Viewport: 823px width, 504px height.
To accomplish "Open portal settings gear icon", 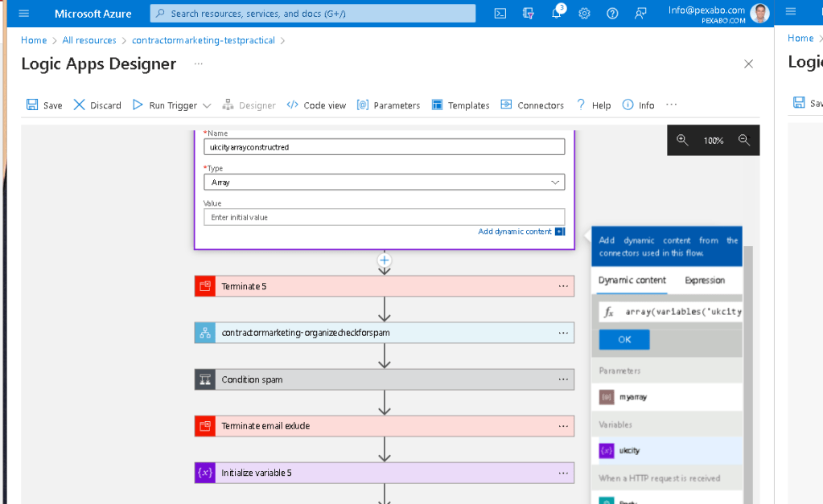I will (584, 14).
